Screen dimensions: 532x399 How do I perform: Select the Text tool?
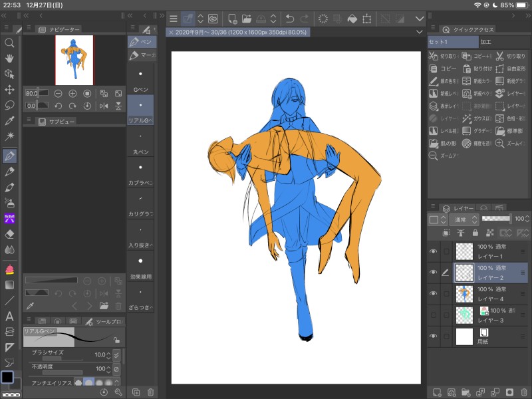pyautogui.click(x=10, y=315)
